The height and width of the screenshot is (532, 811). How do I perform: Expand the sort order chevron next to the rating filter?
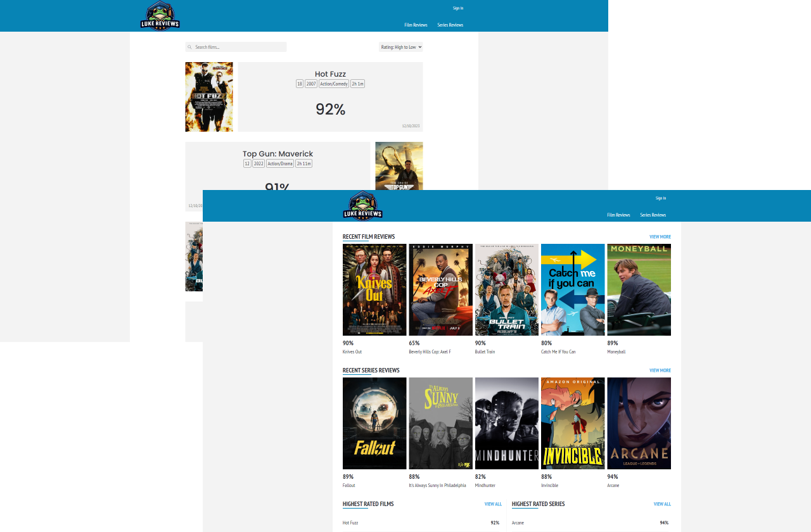pyautogui.click(x=419, y=46)
